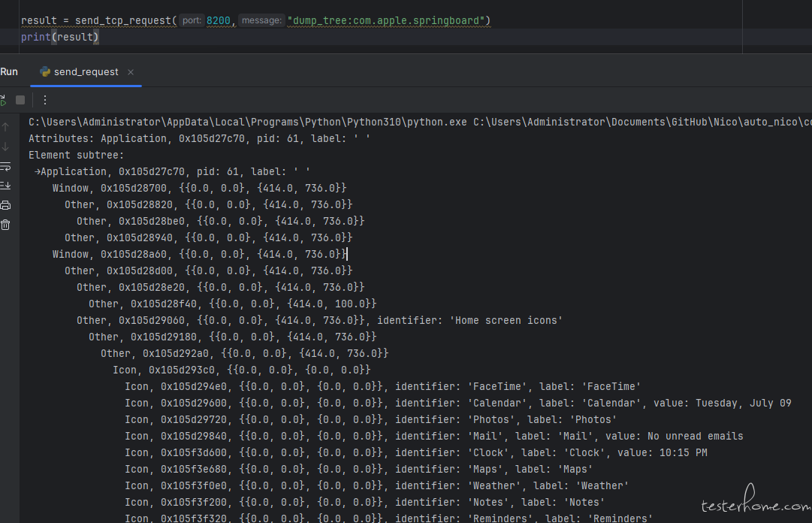
Task: Click the line 'Window, 0x105d28a60'
Action: tap(199, 255)
